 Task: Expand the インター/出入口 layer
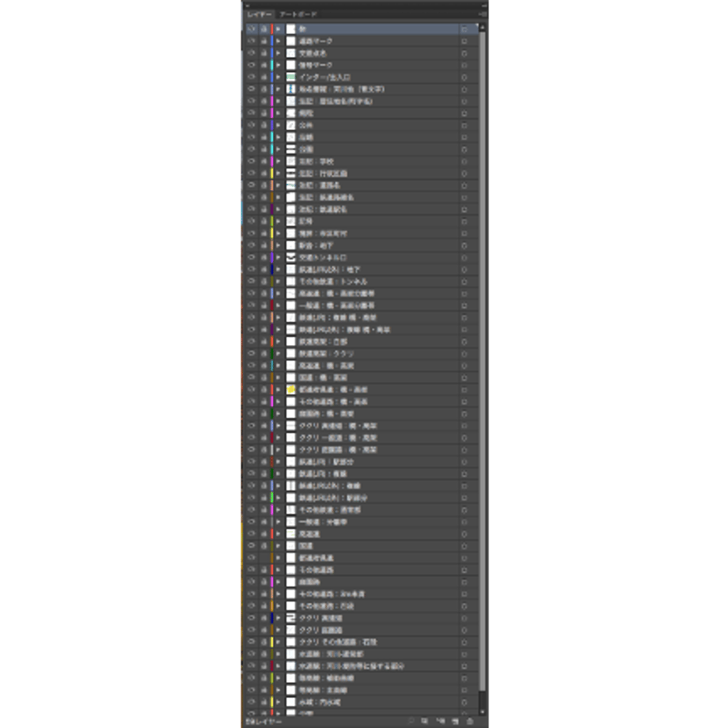[x=279, y=77]
